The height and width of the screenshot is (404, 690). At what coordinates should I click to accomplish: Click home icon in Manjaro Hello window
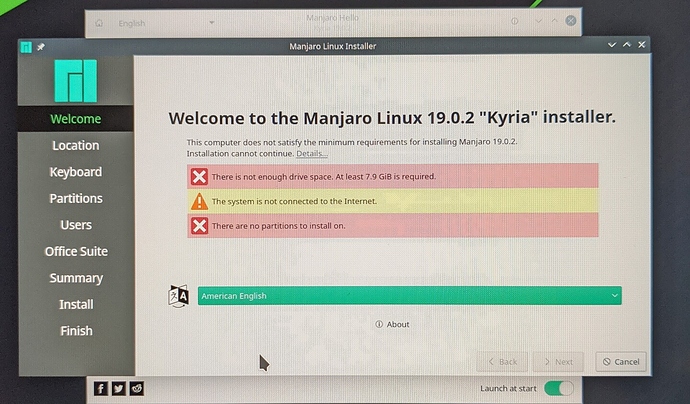99,23
